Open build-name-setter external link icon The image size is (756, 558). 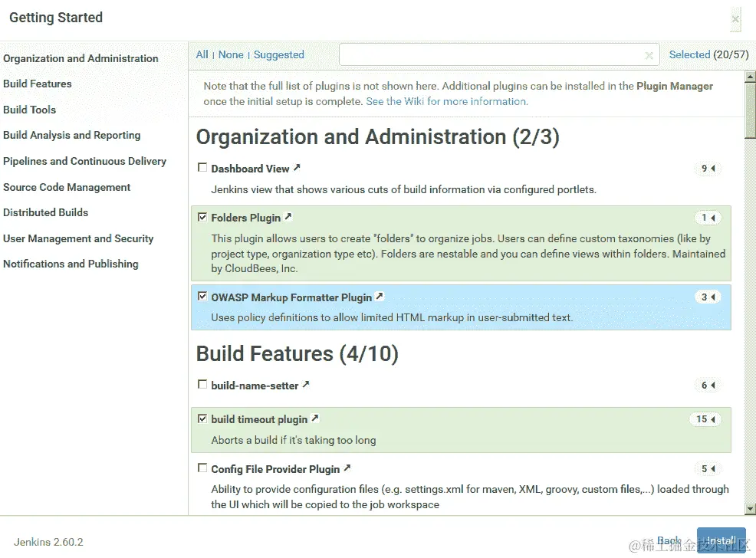click(x=306, y=385)
